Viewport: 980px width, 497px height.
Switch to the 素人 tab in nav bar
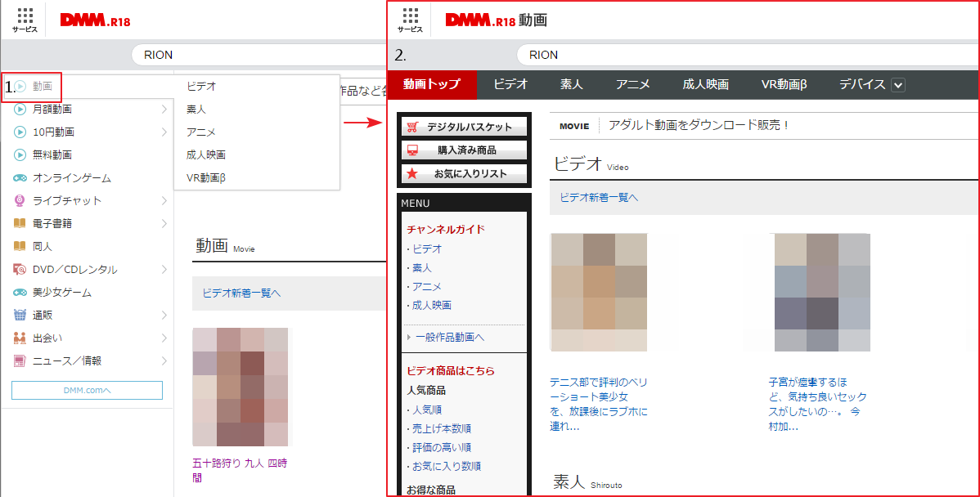[571, 84]
